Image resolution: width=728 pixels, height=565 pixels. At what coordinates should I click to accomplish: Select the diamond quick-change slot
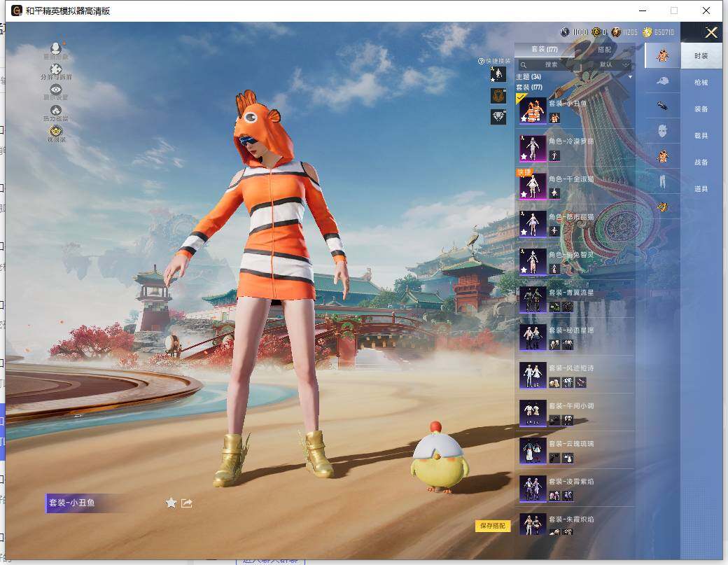click(x=498, y=116)
